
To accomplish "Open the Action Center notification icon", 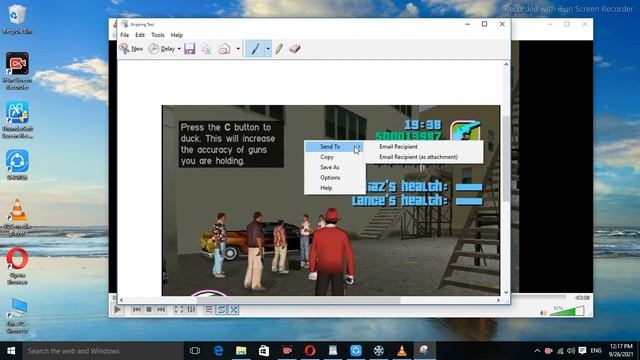I will (x=582, y=351).
